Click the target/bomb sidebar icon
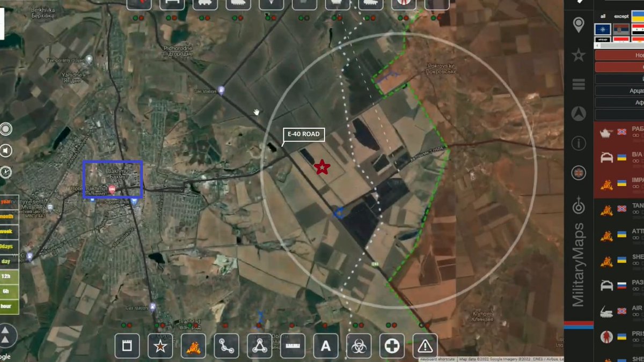 pos(579,205)
